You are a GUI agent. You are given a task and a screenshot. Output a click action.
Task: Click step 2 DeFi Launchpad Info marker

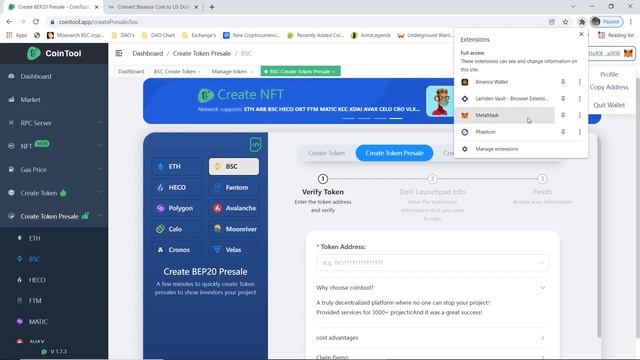click(x=432, y=179)
